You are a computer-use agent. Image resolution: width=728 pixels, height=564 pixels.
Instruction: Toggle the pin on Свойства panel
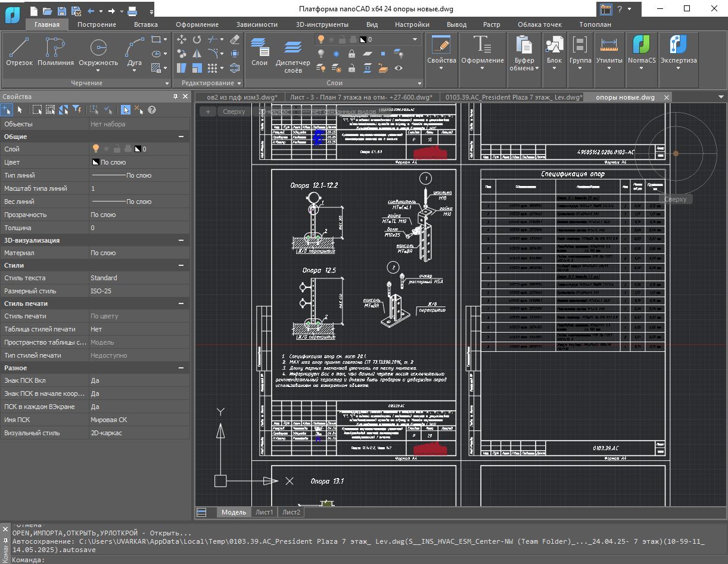175,97
